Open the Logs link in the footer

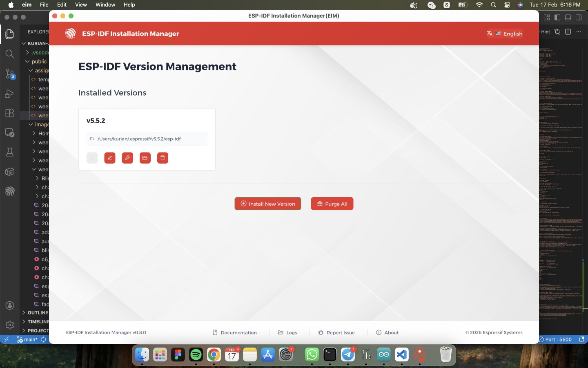[x=287, y=332]
